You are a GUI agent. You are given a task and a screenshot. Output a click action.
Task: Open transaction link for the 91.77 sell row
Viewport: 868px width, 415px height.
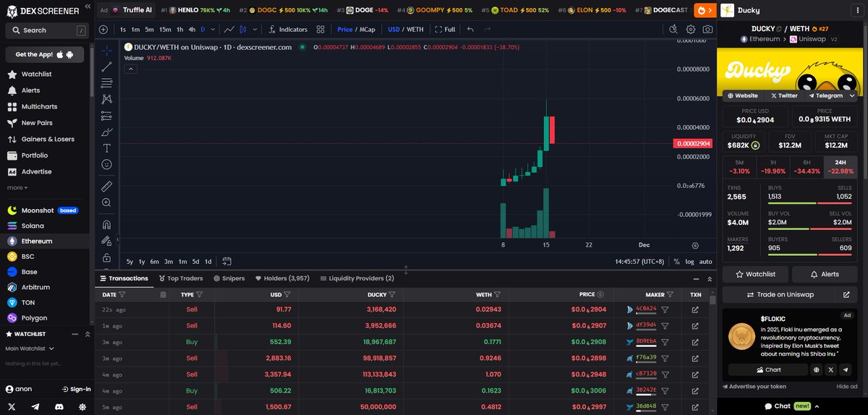(x=695, y=309)
